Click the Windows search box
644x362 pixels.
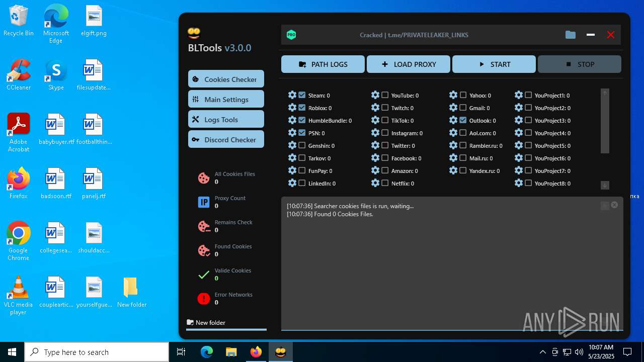pyautogui.click(x=97, y=352)
